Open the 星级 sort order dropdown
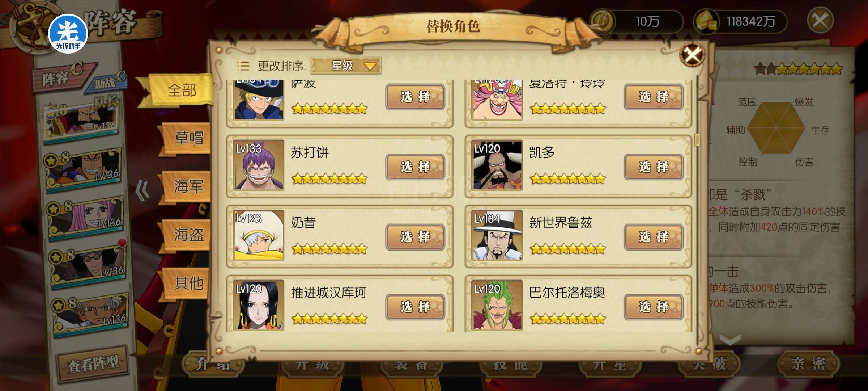 coord(346,66)
